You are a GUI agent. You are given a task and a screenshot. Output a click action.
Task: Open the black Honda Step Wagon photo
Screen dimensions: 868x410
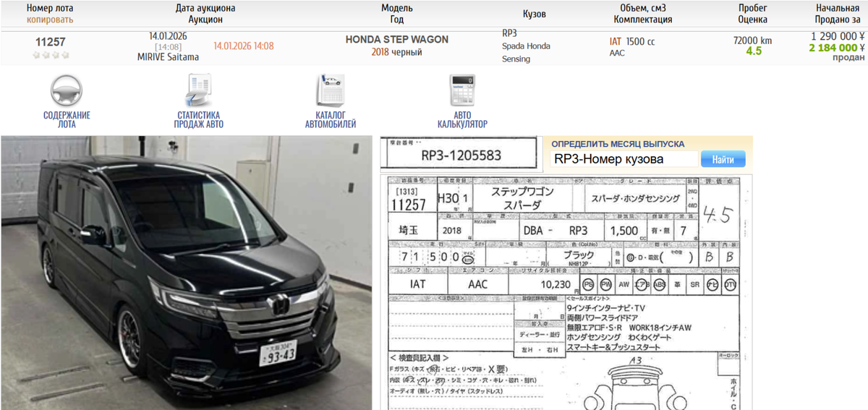[186, 273]
